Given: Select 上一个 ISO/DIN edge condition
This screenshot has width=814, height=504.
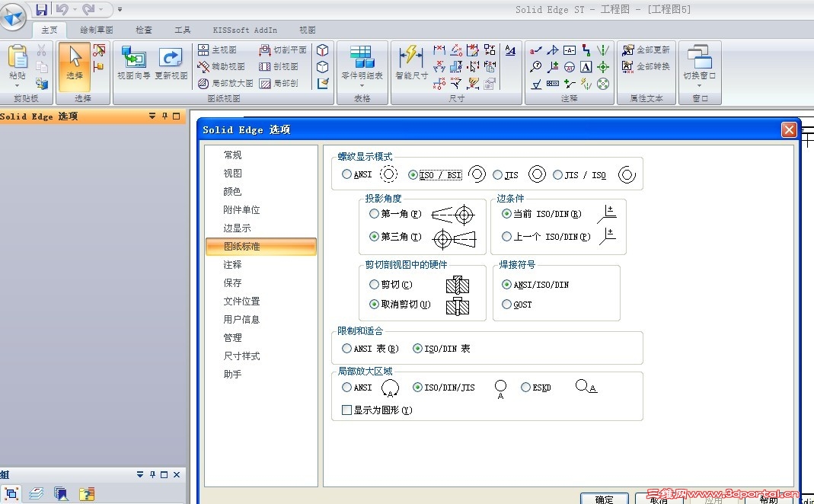Looking at the screenshot, I should click(x=506, y=236).
